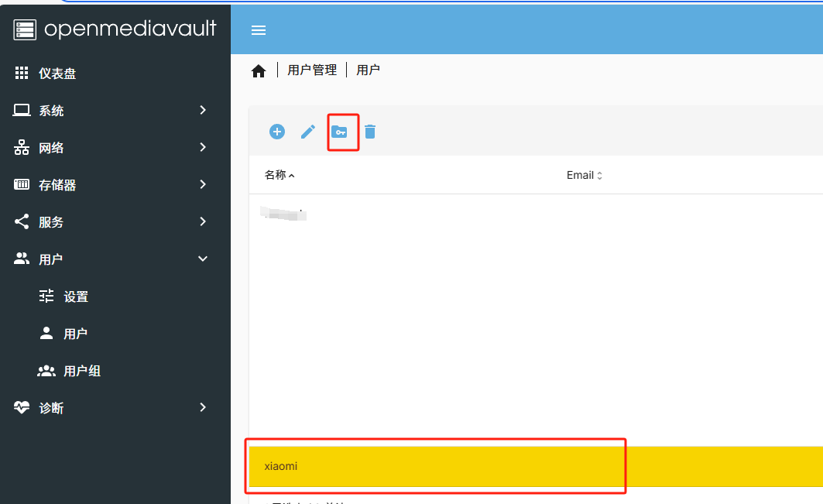The width and height of the screenshot is (823, 504).
Task: Edit selected user with pencil icon
Action: pyautogui.click(x=308, y=132)
